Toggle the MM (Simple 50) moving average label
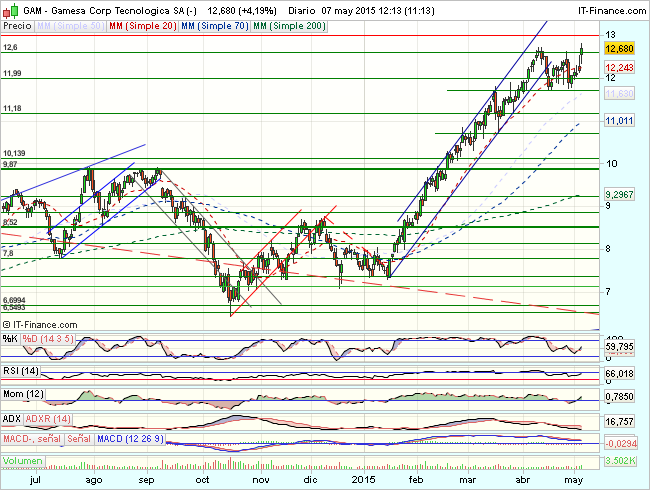This screenshot has height=490, width=650. (x=70, y=26)
